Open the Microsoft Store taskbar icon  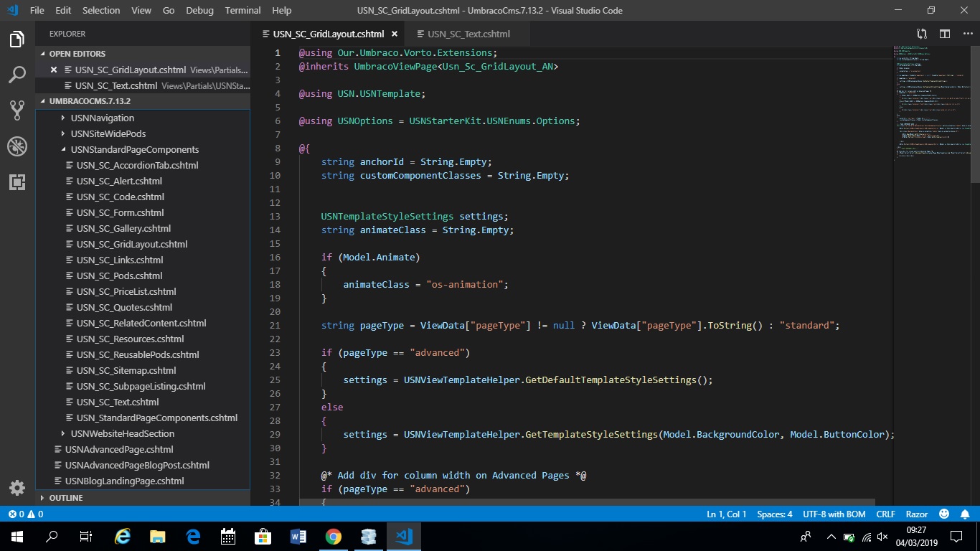[x=263, y=537]
